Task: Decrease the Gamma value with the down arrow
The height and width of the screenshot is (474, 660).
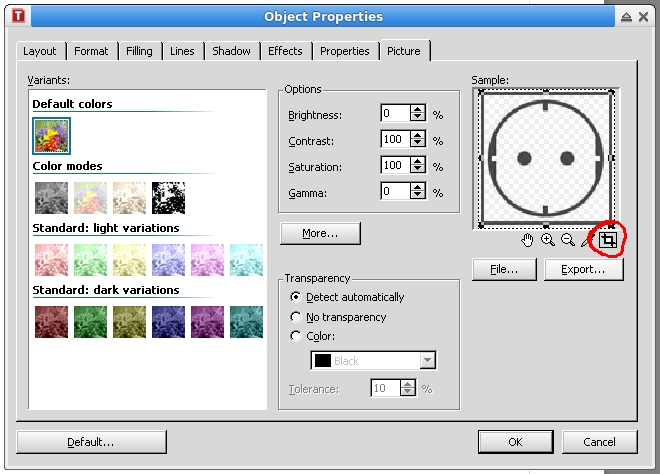Action: pos(418,196)
